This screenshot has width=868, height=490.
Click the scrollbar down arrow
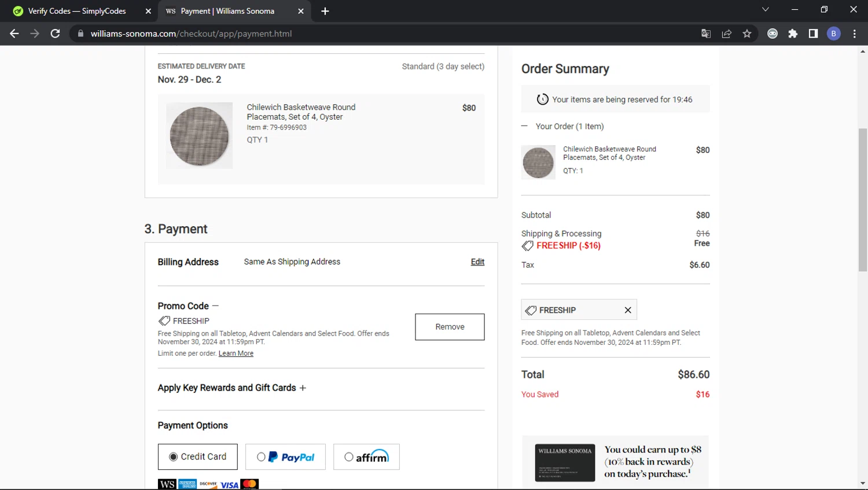[x=863, y=484]
